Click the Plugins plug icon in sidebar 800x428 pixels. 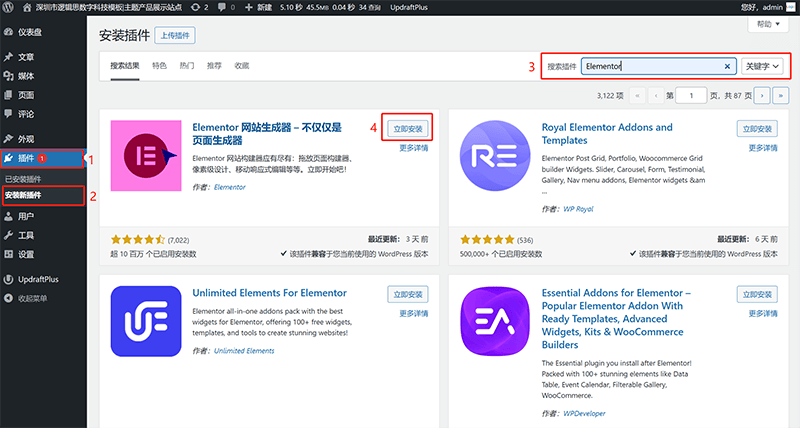(x=8, y=158)
